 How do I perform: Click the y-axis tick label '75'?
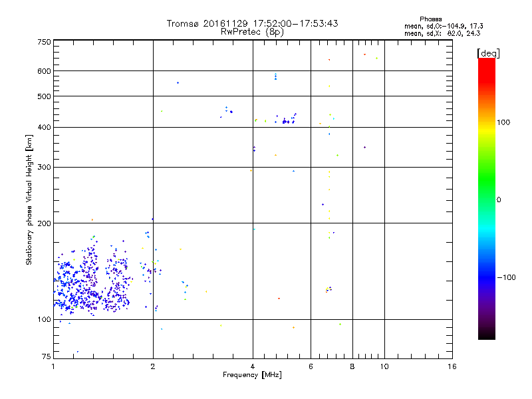(x=47, y=356)
